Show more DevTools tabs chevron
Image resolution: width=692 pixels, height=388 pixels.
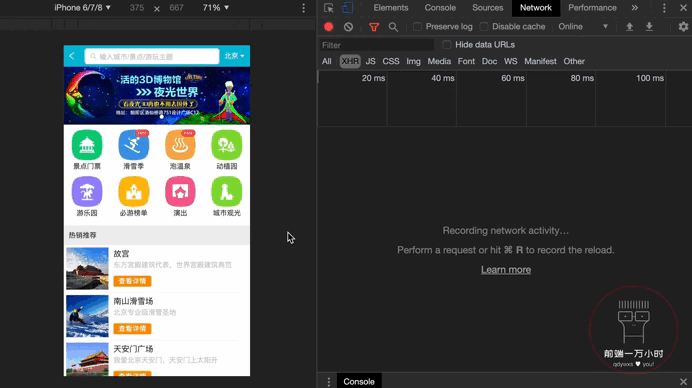(x=634, y=8)
